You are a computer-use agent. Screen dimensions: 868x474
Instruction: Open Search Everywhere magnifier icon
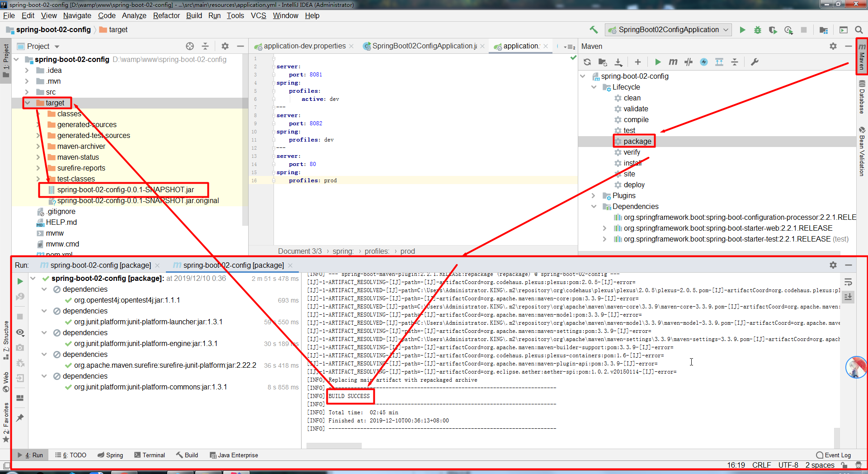tap(859, 30)
